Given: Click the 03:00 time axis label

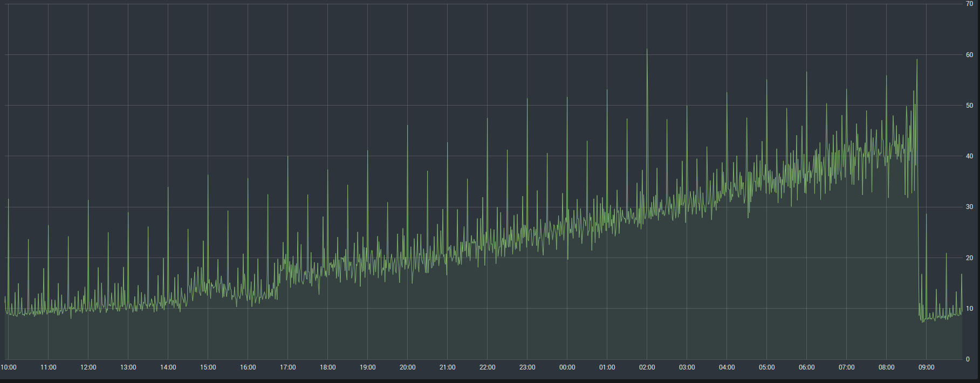Looking at the screenshot, I should (x=687, y=367).
